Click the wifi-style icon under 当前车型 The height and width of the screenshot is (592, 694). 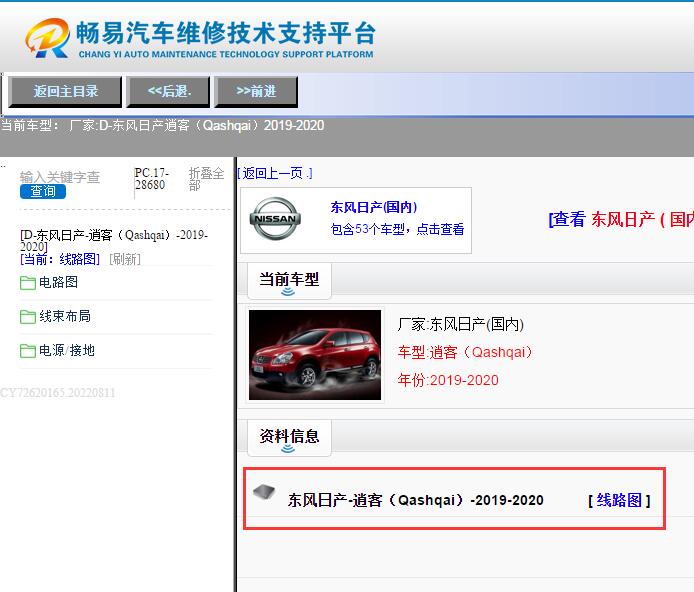(288, 293)
